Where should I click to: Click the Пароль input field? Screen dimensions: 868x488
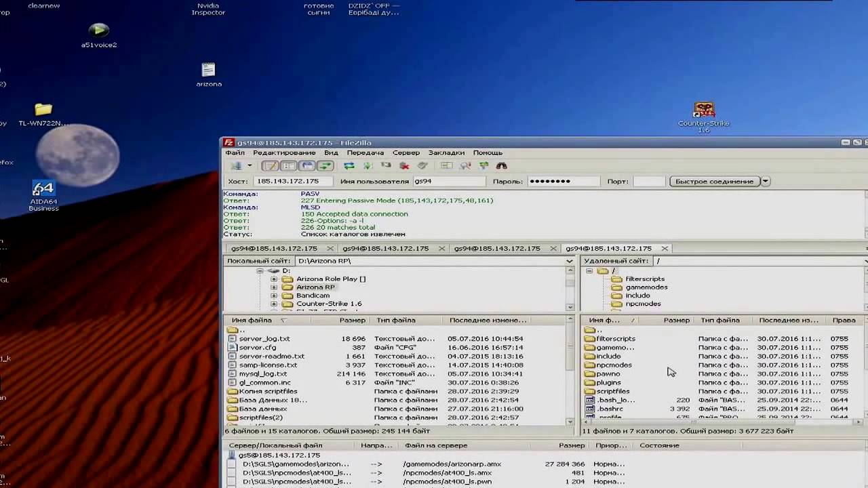[564, 182]
